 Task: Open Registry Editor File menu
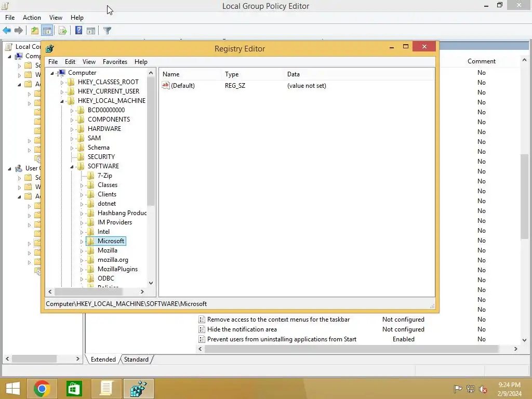[53, 62]
